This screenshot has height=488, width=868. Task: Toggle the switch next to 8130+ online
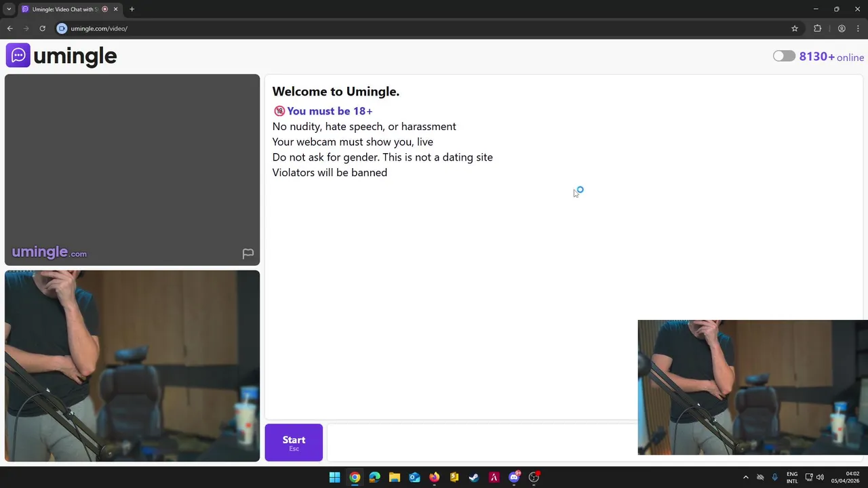[x=784, y=56]
